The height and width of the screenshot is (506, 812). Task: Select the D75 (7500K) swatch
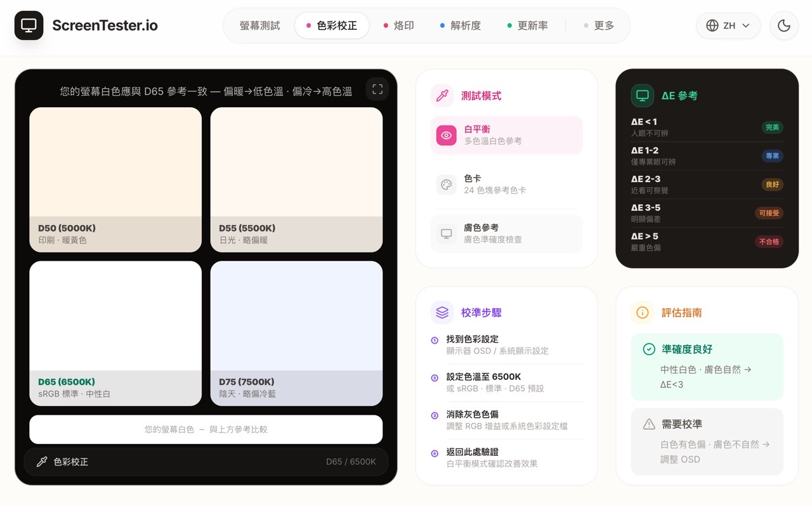tap(296, 334)
